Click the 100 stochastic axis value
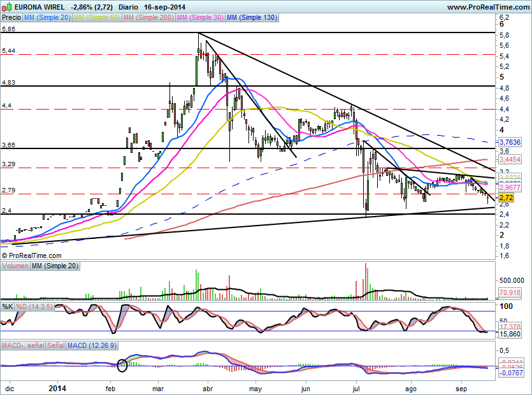 (x=506, y=306)
